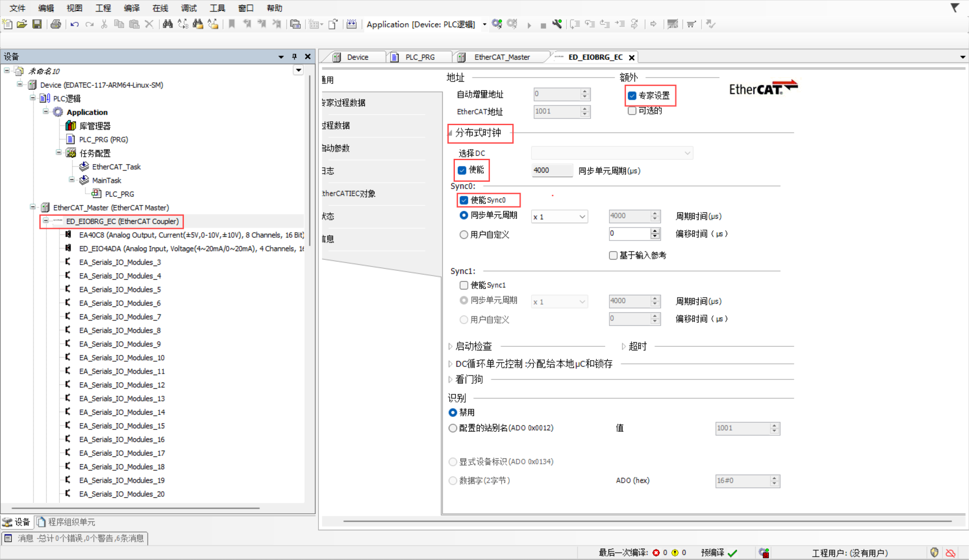Expand the 启动检查 section
The width and height of the screenshot is (969, 560).
click(x=451, y=346)
